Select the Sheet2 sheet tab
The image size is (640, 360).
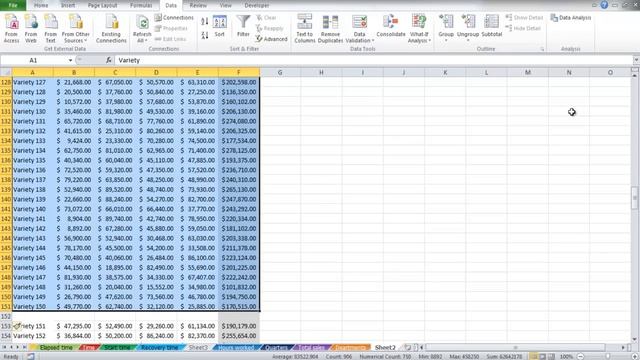click(x=385, y=347)
